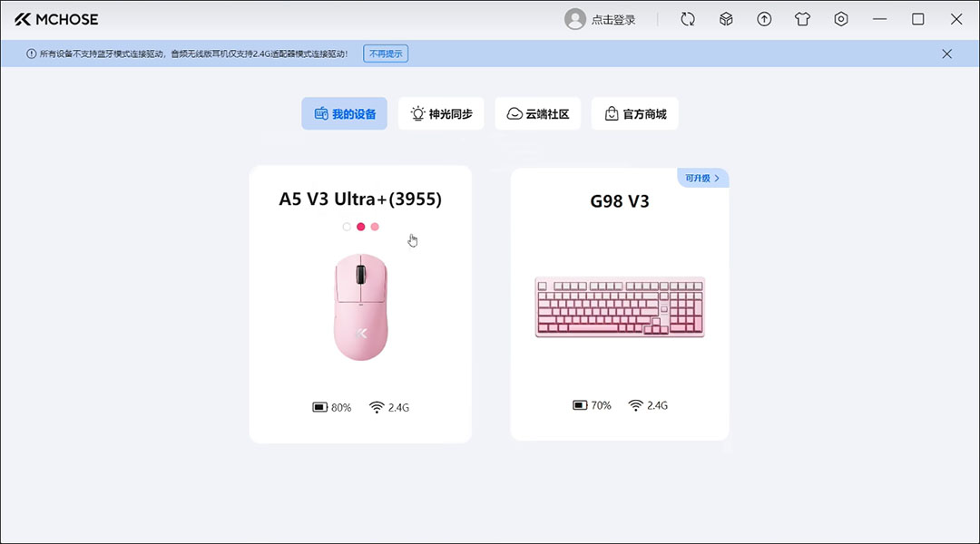Click the user avatar icon
Screen dimensions: 980x544
point(574,19)
